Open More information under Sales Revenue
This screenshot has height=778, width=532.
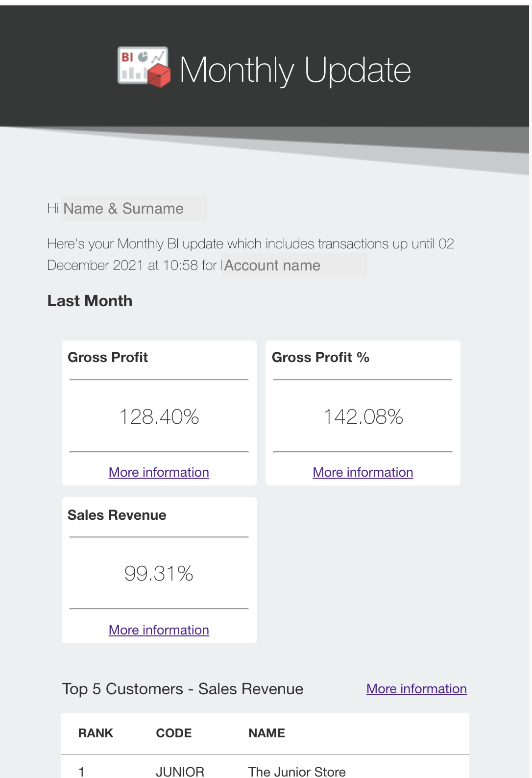pos(159,630)
